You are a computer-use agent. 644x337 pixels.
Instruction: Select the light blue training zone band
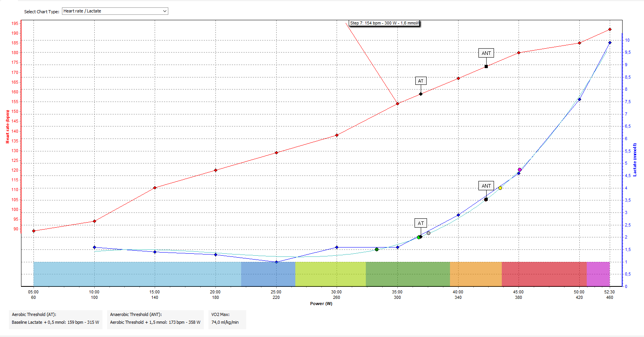[x=136, y=274]
